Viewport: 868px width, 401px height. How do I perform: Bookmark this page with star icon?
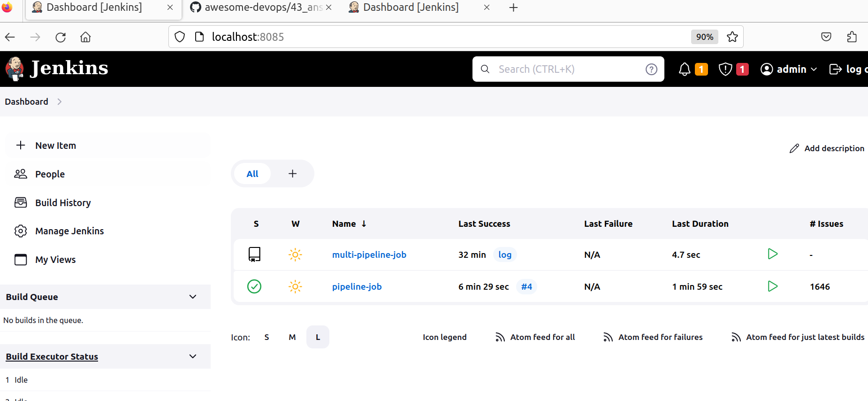point(732,37)
